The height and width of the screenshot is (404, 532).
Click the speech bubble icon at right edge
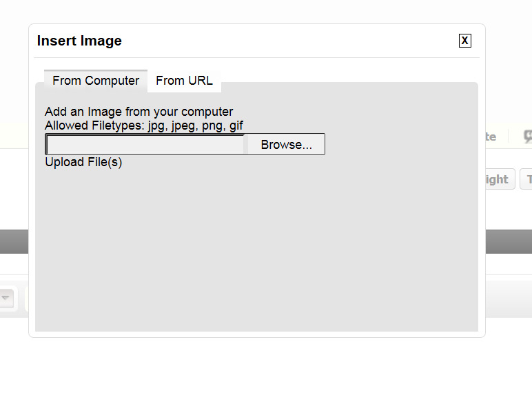[528, 137]
